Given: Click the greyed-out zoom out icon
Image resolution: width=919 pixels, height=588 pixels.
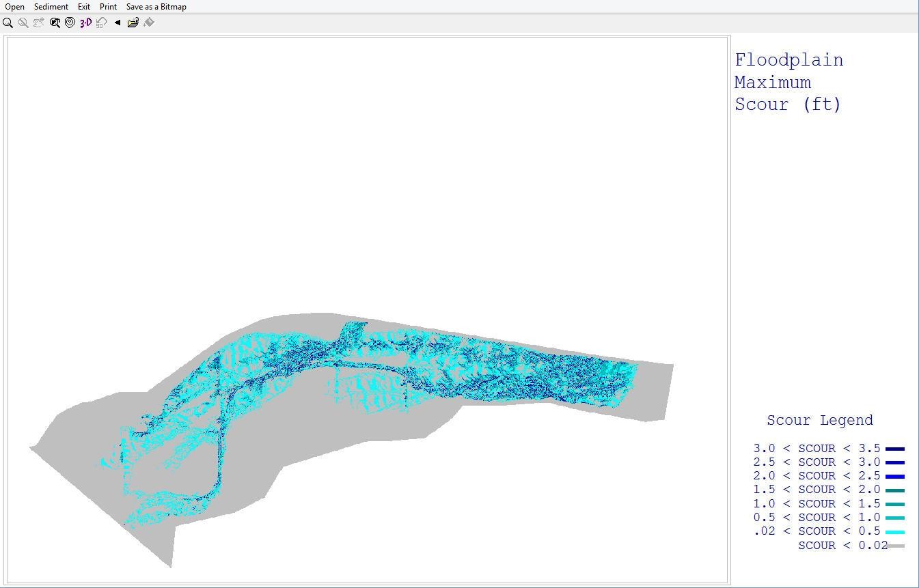Looking at the screenshot, I should pos(23,23).
